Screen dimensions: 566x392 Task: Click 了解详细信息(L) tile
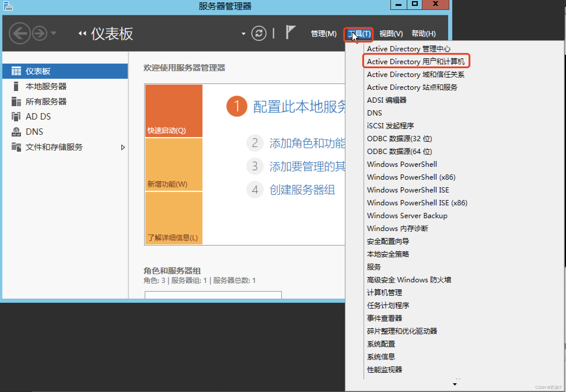coord(174,218)
